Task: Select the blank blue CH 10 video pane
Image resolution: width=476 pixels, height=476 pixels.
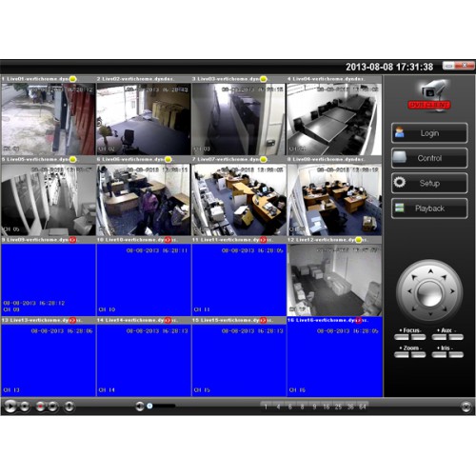Action: click(x=144, y=280)
